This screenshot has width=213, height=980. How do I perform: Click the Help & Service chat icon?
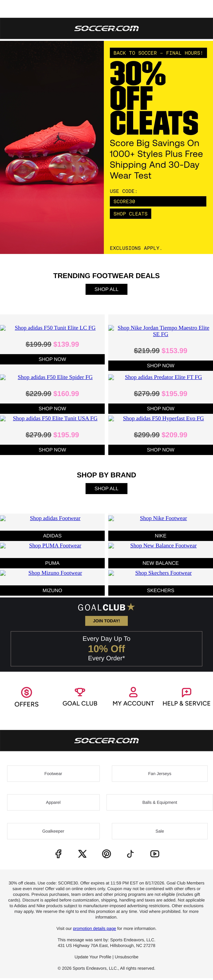click(186, 692)
